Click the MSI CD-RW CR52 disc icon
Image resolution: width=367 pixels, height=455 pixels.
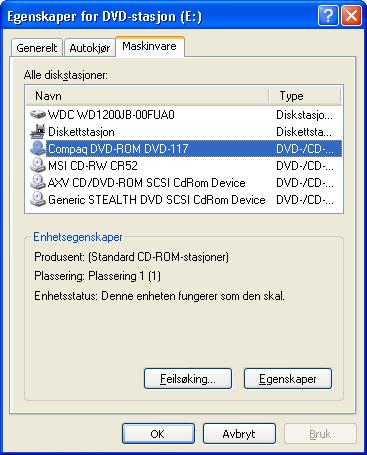37,166
